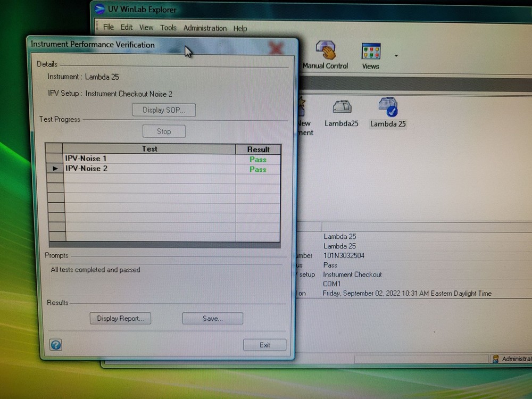
Task: Click the Display Report... button
Action: click(x=120, y=318)
